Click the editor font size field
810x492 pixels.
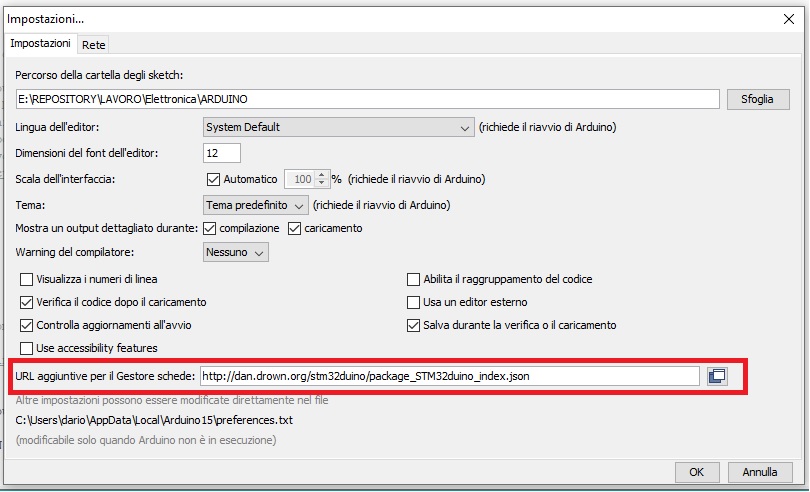tap(221, 153)
